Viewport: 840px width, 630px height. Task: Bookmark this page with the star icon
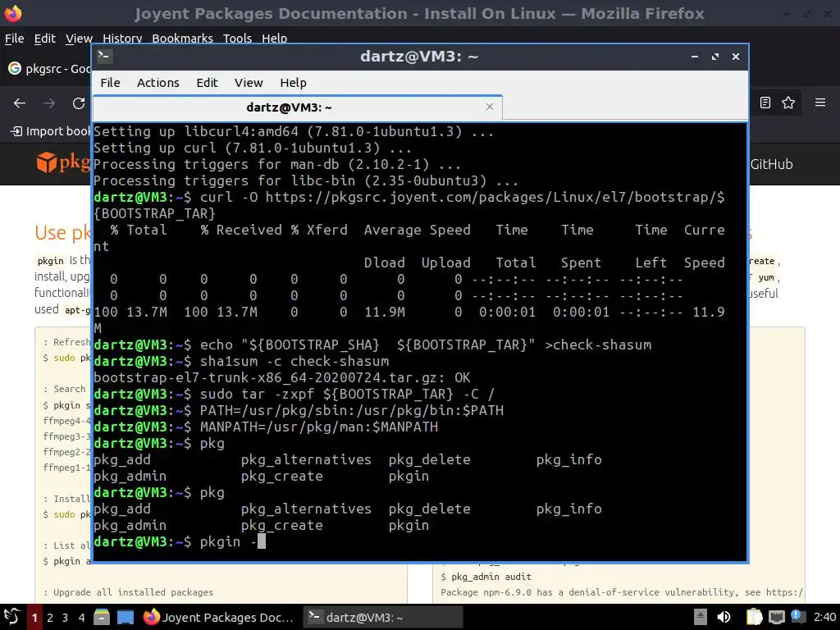pyautogui.click(x=788, y=103)
